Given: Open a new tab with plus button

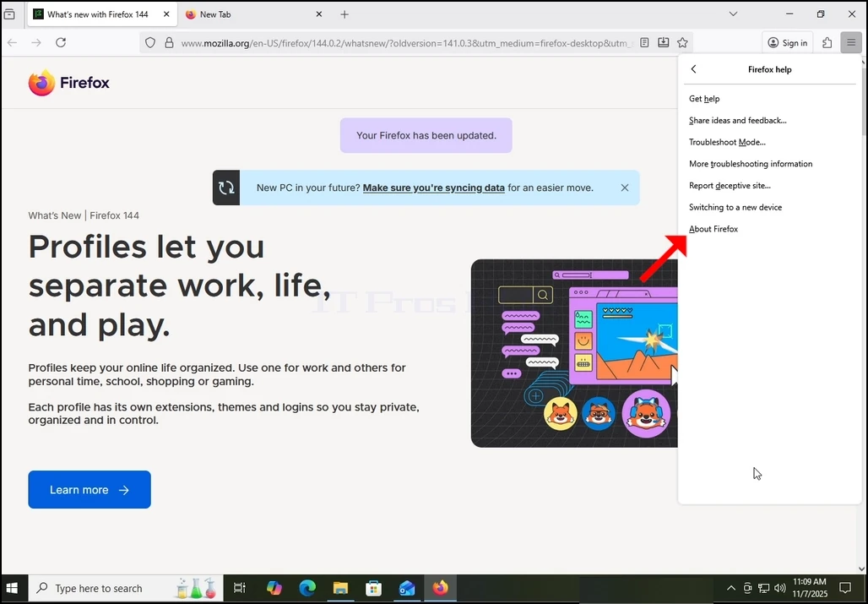Looking at the screenshot, I should pyautogui.click(x=344, y=14).
